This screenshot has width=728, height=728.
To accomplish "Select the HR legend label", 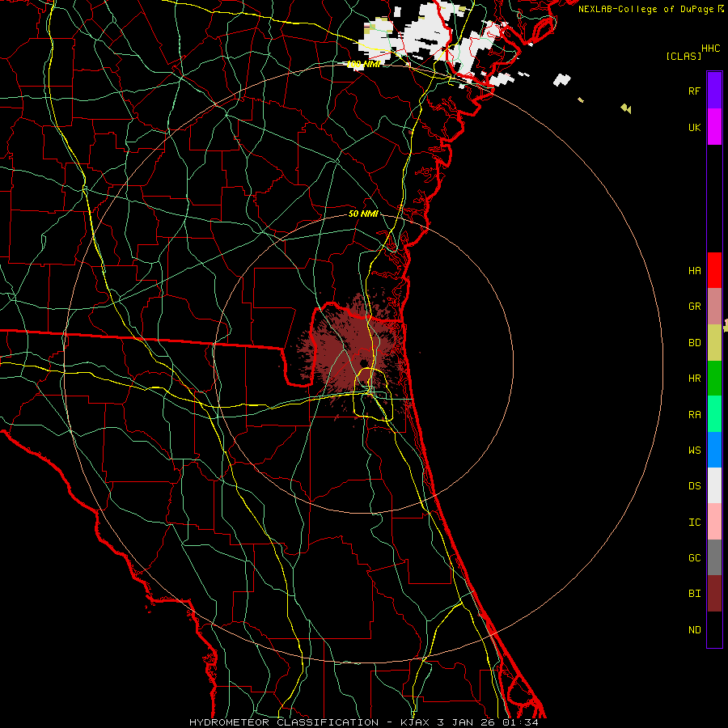I will (694, 379).
